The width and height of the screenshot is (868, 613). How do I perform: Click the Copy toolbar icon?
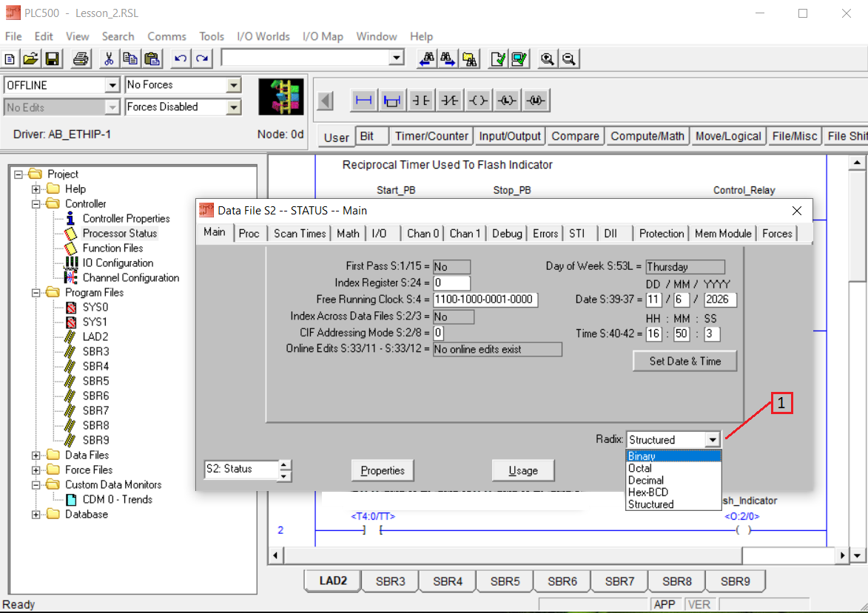[130, 58]
